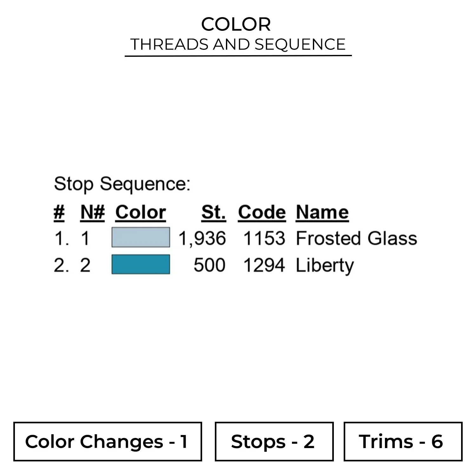Click the N# column header

92,212
